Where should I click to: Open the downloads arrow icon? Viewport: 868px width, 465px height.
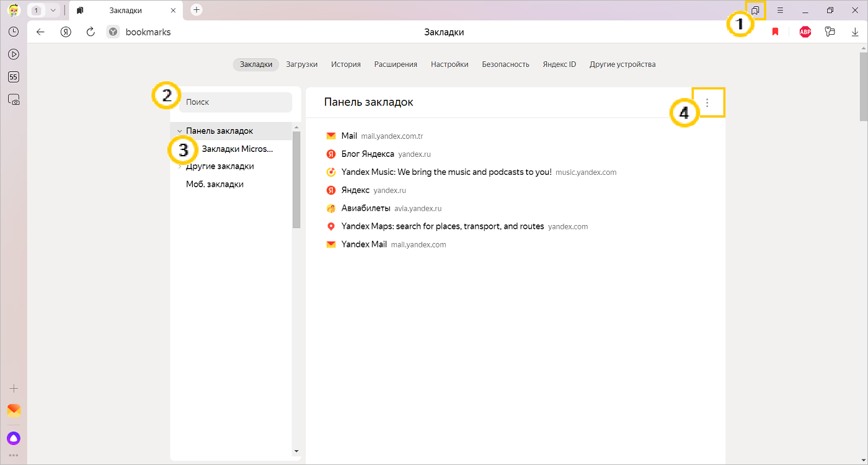coord(855,32)
